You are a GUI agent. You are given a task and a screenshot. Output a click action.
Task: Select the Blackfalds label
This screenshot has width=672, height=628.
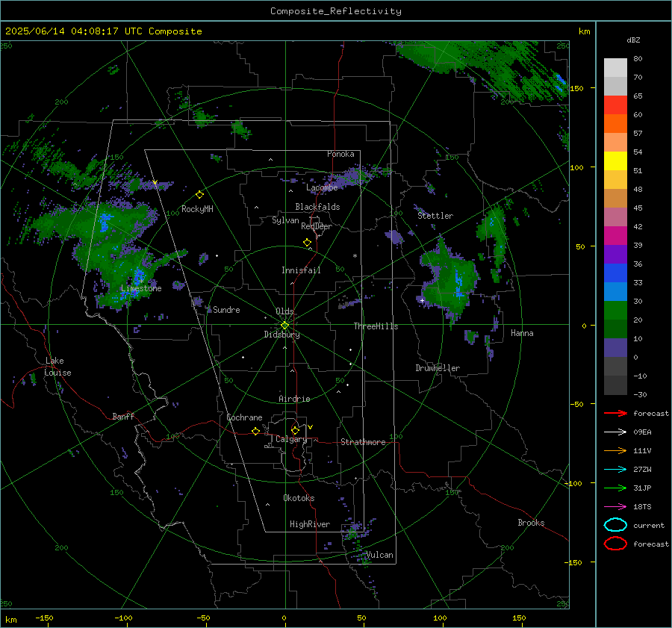[x=317, y=207]
